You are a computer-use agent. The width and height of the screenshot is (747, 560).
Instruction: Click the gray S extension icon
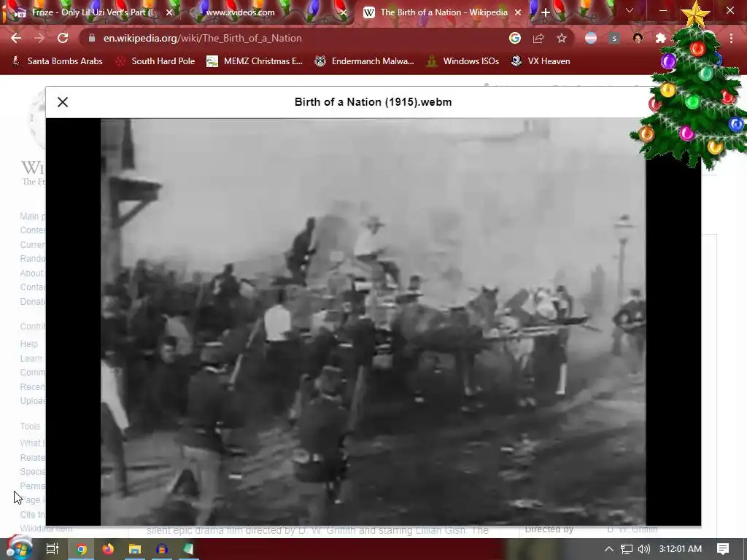[614, 38]
